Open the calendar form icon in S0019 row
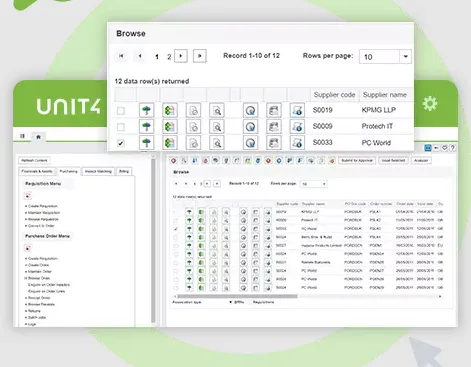 [274, 110]
